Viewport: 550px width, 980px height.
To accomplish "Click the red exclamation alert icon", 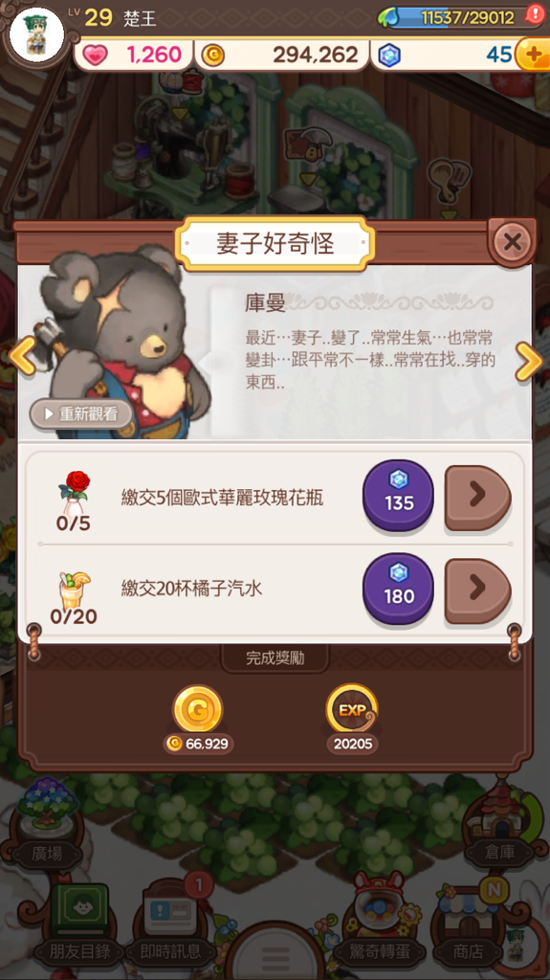I will pyautogui.click(x=535, y=13).
